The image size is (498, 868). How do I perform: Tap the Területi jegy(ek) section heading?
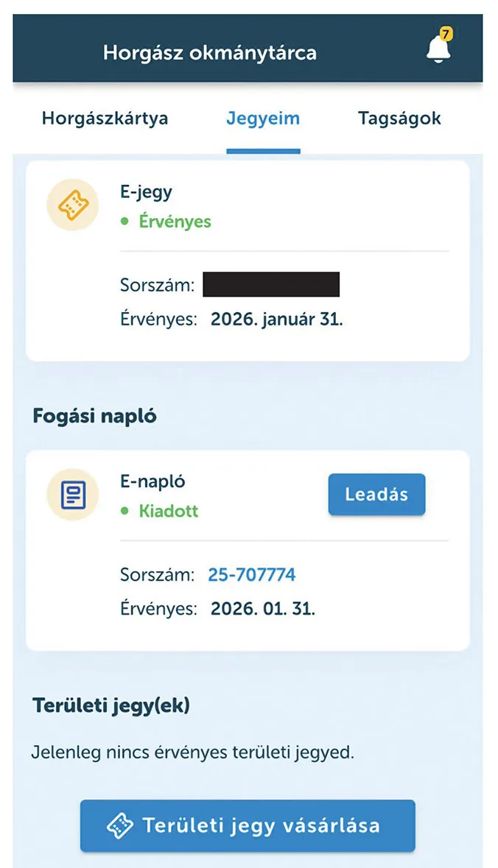tap(111, 705)
